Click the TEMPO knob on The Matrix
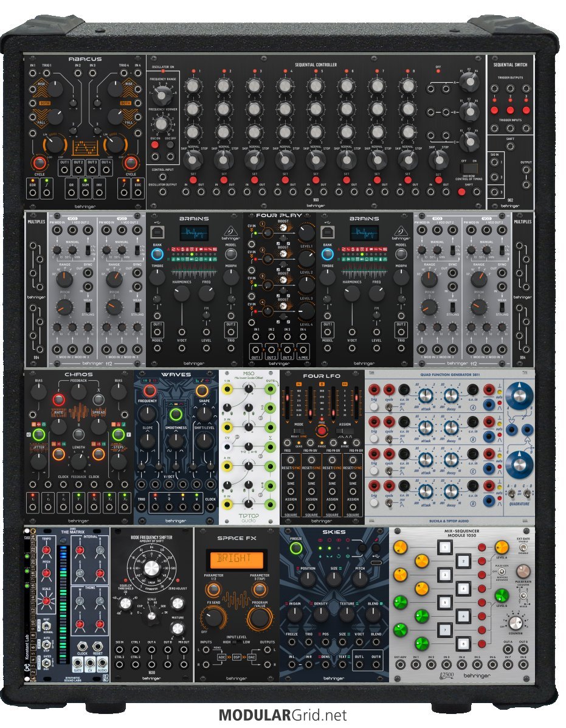 46,550
